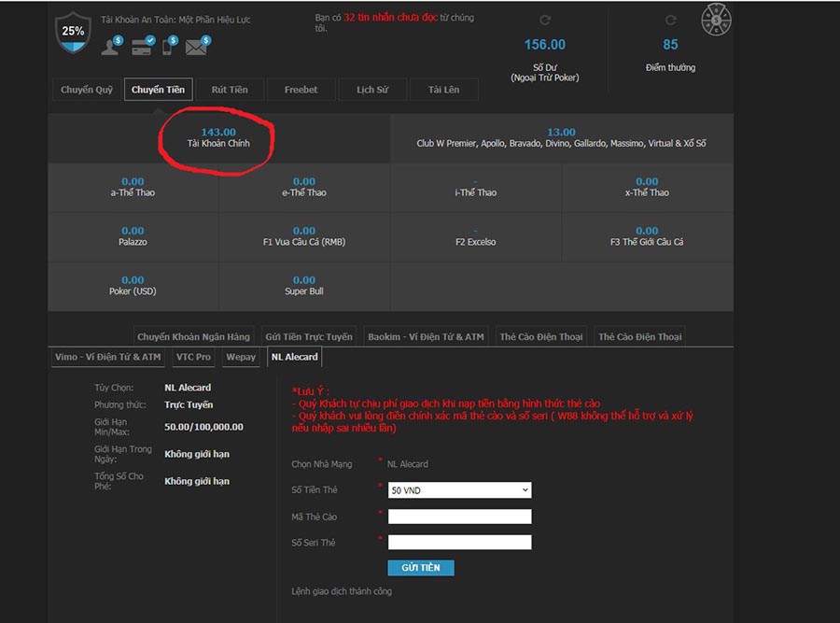The width and height of the screenshot is (840, 623).
Task: Select the a-Thể Thao wallet
Action: pos(133,187)
